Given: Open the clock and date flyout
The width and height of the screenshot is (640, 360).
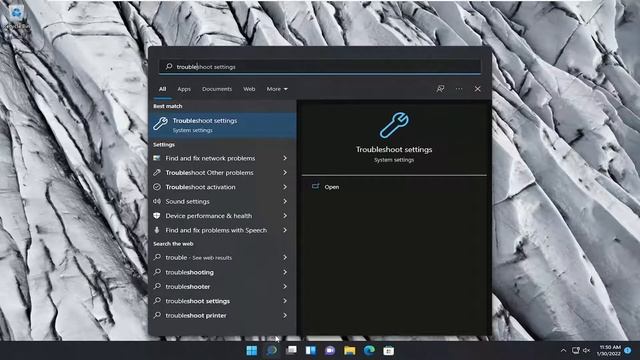Looking at the screenshot, I should (x=610, y=351).
